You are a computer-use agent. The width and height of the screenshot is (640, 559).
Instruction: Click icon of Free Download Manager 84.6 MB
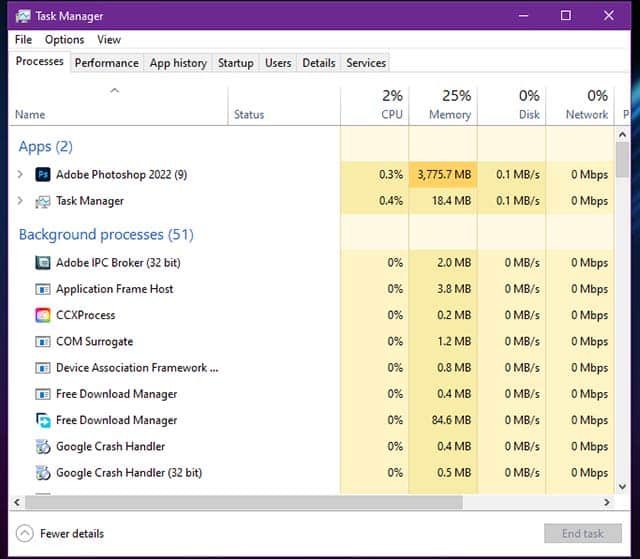tap(43, 420)
